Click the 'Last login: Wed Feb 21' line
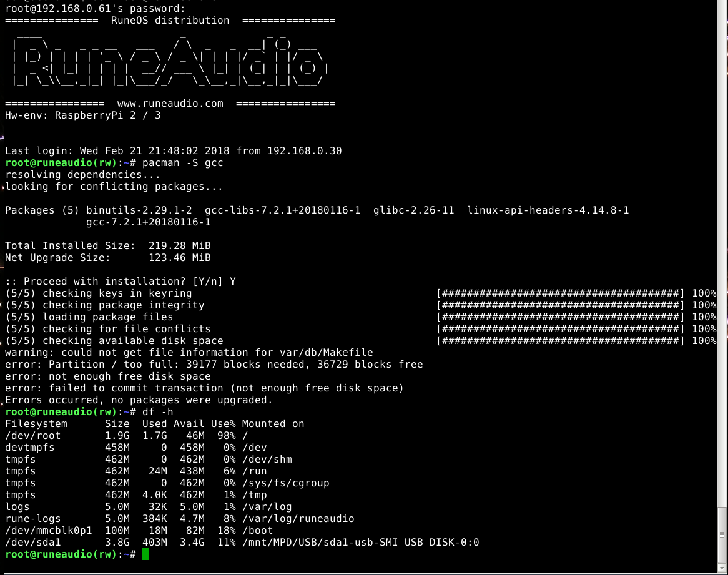This screenshot has width=728, height=575. [173, 151]
